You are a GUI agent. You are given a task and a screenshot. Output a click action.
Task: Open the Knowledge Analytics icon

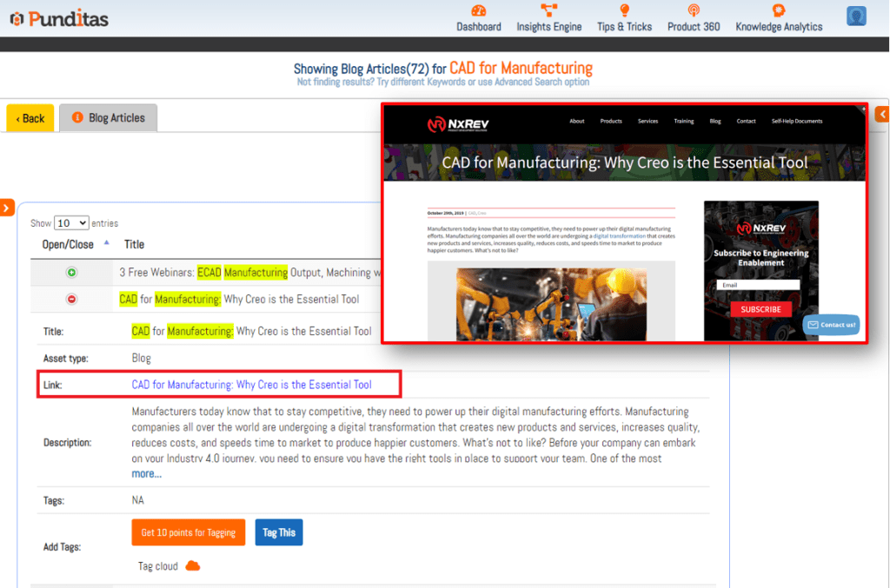(x=779, y=10)
